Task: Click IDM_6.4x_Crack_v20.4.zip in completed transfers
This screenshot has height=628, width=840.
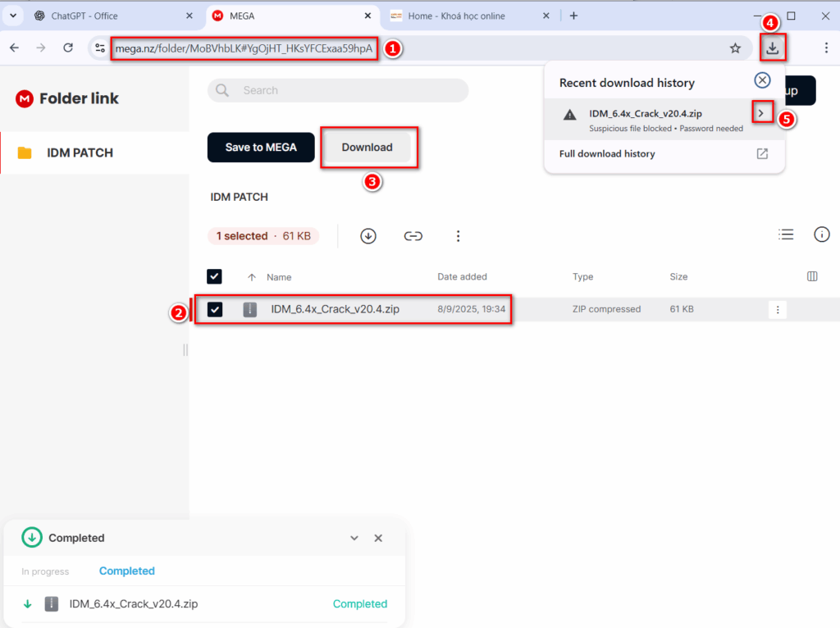Action: (x=134, y=604)
